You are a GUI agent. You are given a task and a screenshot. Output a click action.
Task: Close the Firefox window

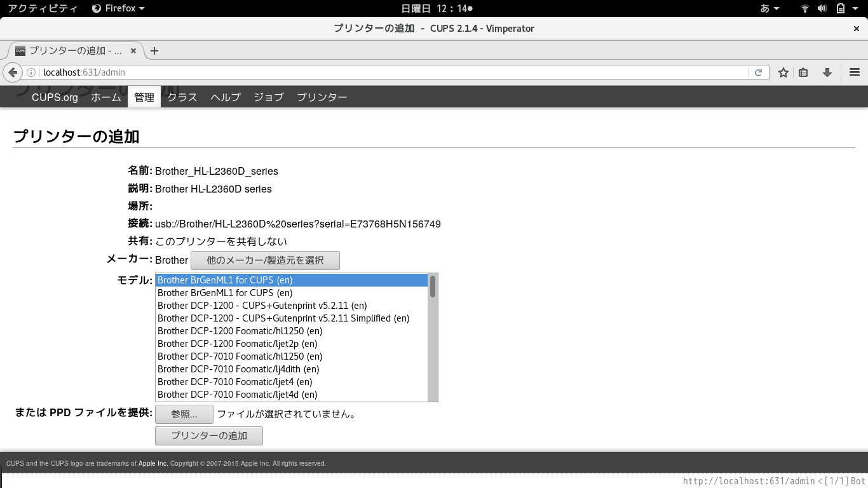coord(857,29)
